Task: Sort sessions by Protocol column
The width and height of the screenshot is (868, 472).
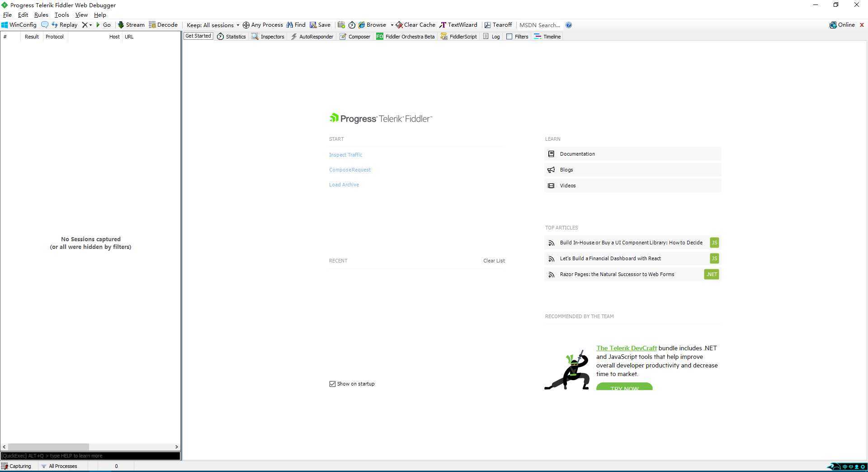Action: click(x=55, y=37)
